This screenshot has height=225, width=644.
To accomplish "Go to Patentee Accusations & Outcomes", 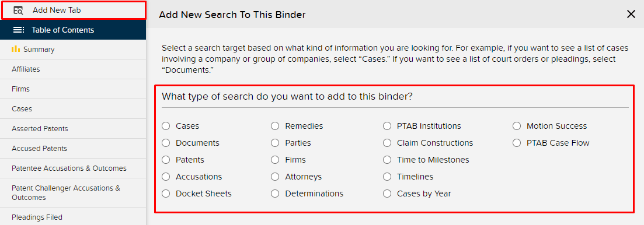I will click(x=73, y=168).
